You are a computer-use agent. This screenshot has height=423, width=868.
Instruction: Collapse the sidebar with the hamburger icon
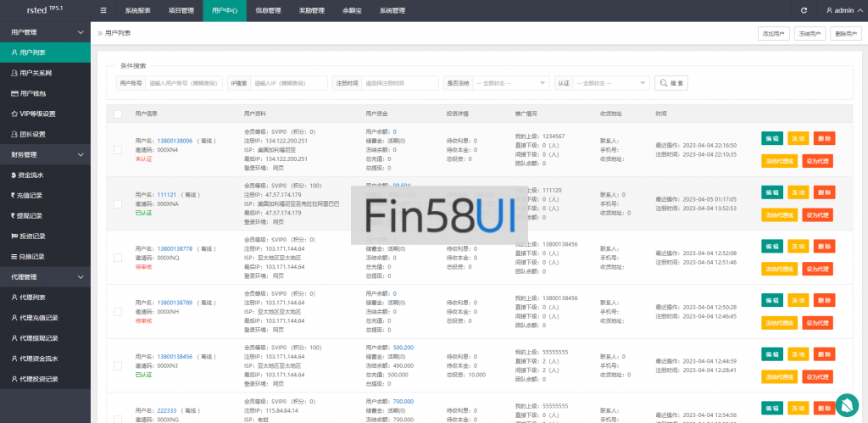point(103,11)
